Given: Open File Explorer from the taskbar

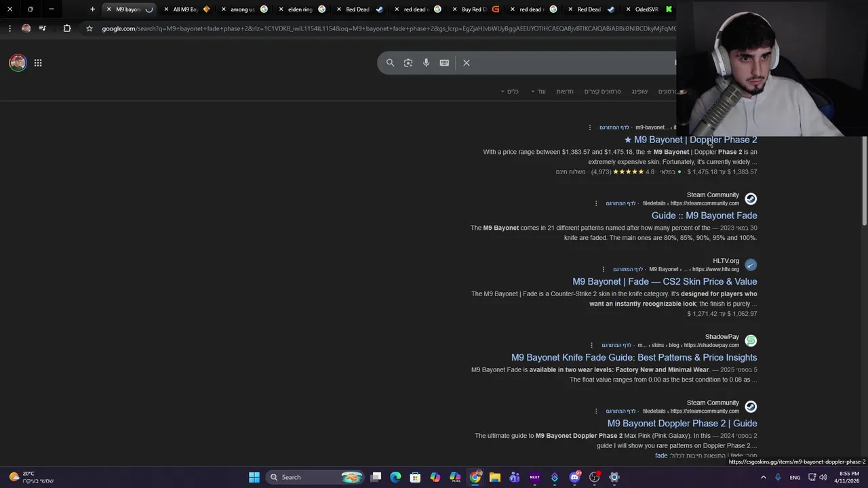Looking at the screenshot, I should (495, 477).
